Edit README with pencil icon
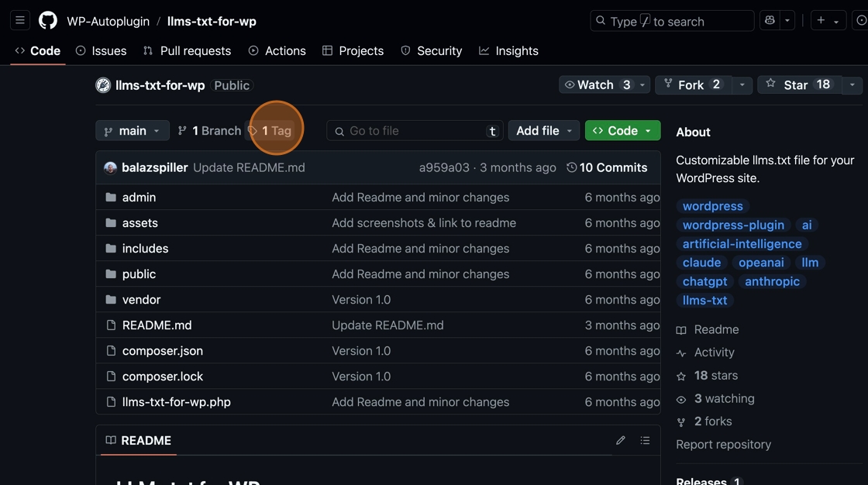Viewport: 868px width, 485px height. (x=620, y=441)
